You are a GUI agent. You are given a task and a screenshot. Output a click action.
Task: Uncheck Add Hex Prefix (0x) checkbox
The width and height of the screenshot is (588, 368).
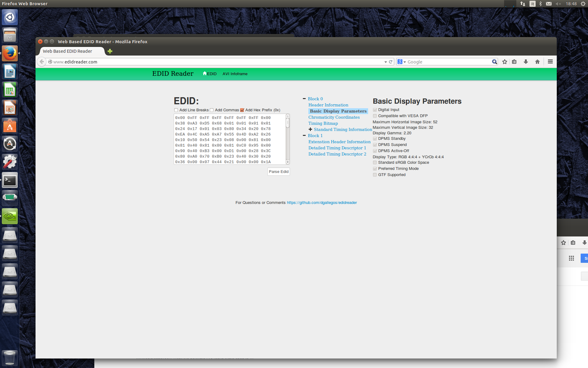pyautogui.click(x=242, y=110)
